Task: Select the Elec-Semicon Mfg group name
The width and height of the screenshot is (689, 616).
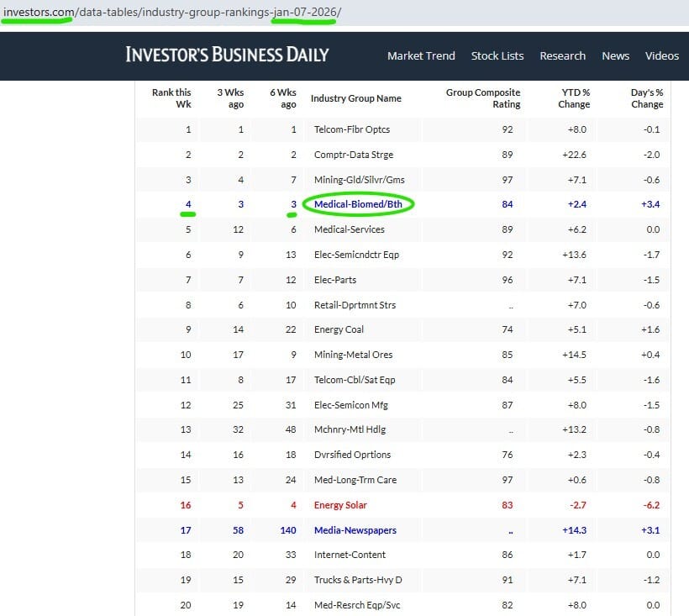Action: [350, 405]
